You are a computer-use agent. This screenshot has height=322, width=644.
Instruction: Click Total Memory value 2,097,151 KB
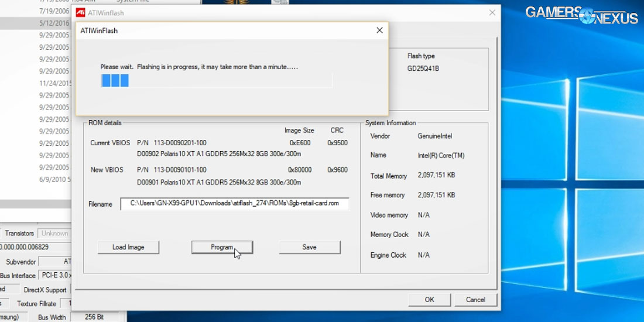pyautogui.click(x=436, y=175)
